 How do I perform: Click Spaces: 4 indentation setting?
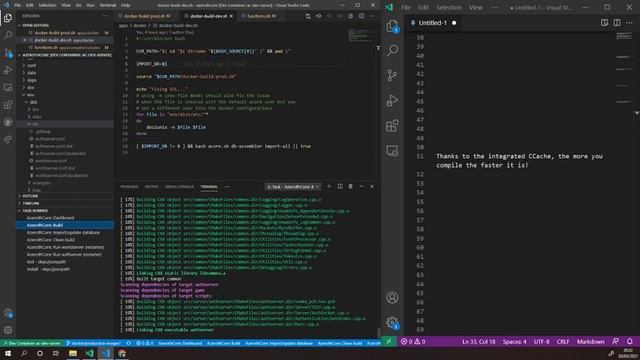click(x=514, y=341)
